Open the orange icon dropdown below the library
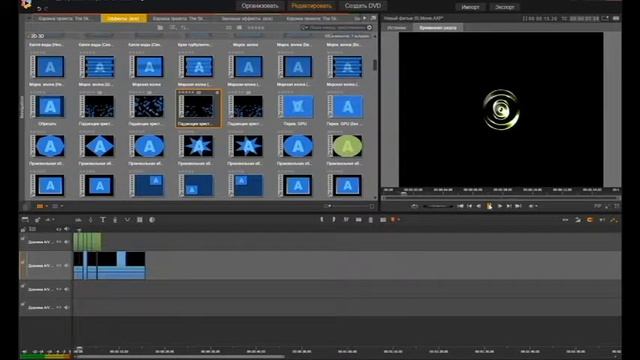This screenshot has width=640, height=360. click(42, 206)
